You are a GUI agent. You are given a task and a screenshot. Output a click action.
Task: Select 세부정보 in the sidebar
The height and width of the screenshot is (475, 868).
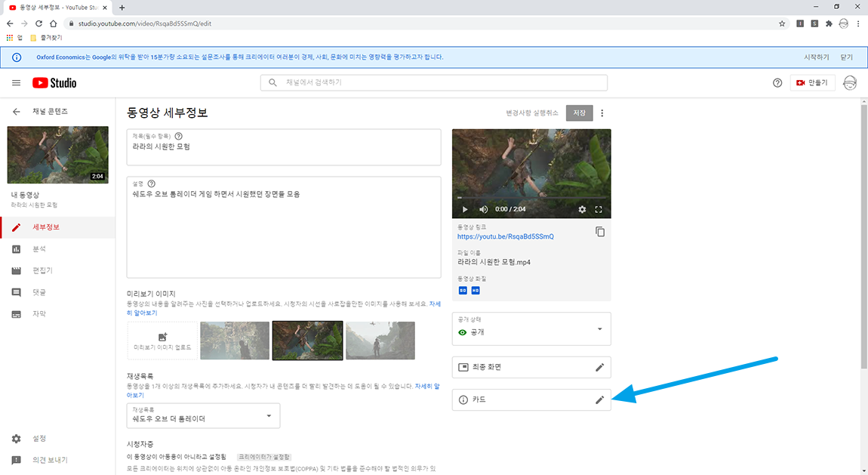tap(57, 227)
